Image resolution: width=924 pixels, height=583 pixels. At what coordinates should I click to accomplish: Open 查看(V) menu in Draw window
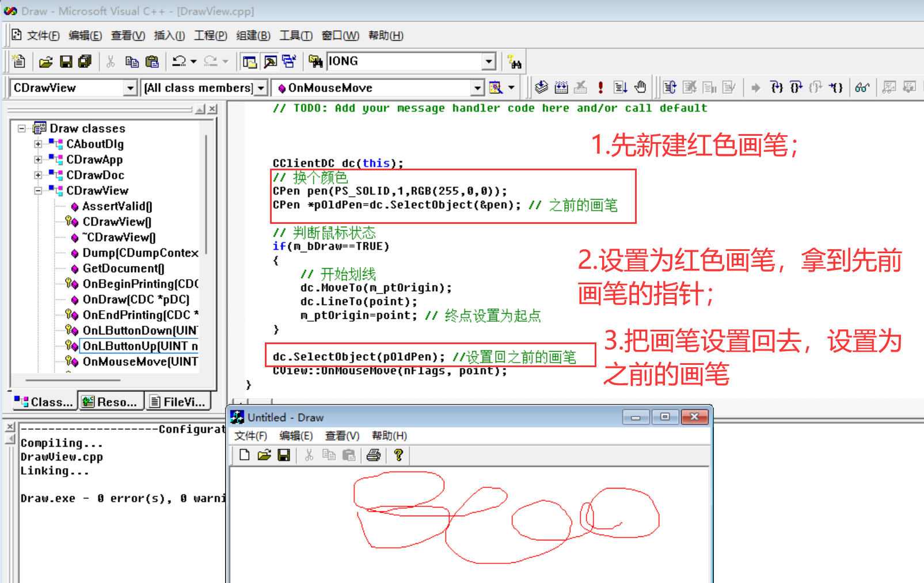pos(342,436)
